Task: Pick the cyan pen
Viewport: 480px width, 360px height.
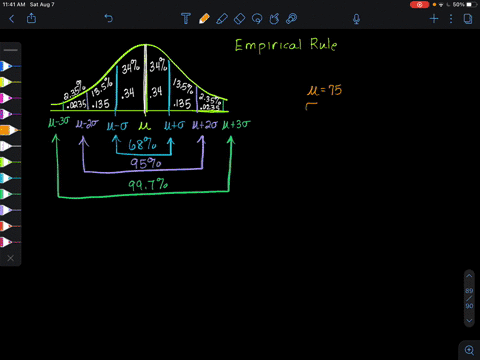Action: tap(10, 178)
